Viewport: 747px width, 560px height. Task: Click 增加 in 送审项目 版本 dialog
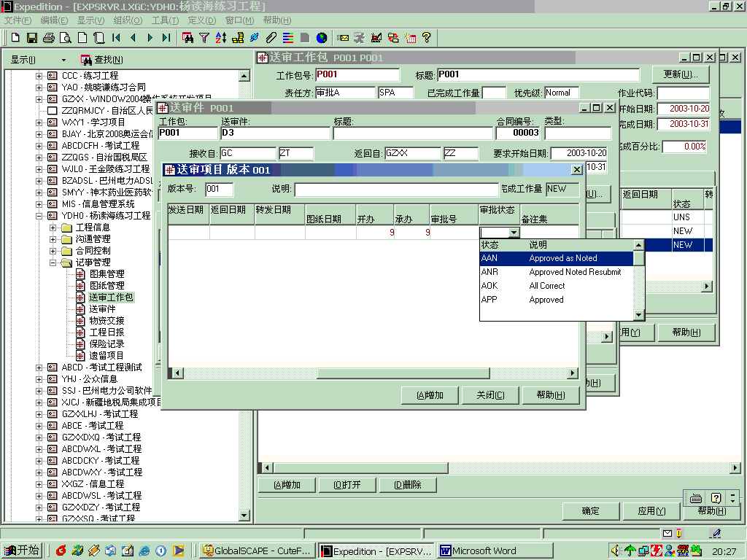(x=430, y=395)
